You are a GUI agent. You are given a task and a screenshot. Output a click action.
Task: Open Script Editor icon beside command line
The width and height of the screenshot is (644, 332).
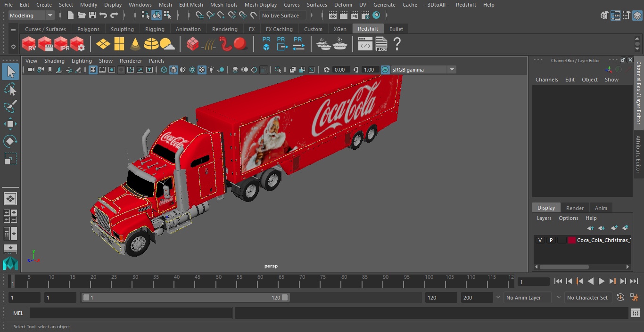click(635, 313)
